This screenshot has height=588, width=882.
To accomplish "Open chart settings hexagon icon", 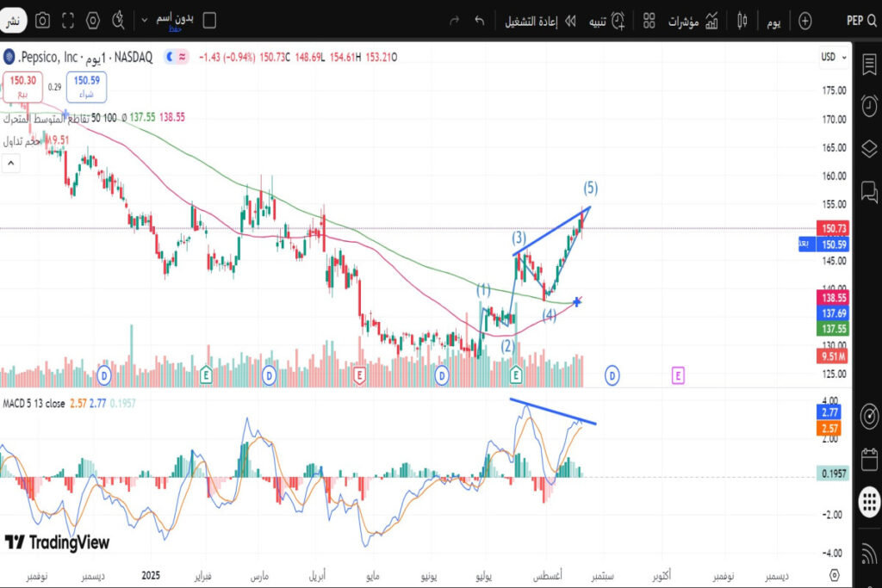I will [x=93, y=21].
